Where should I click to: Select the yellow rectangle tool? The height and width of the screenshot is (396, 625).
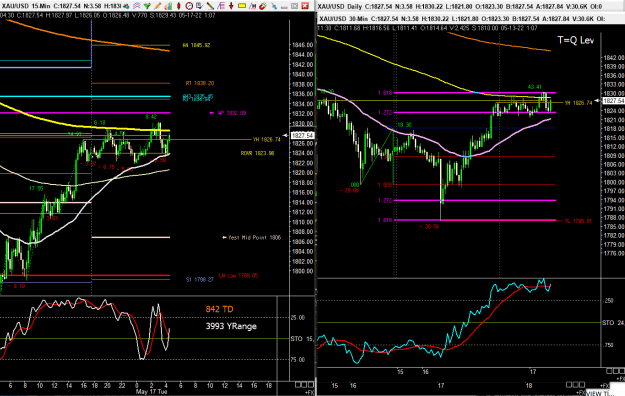coord(242,6)
